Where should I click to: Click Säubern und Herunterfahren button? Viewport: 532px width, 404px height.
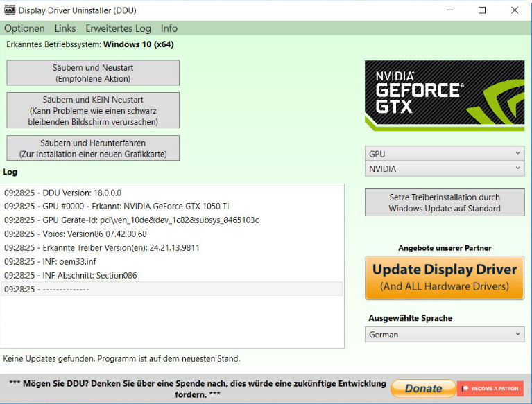coord(93,148)
